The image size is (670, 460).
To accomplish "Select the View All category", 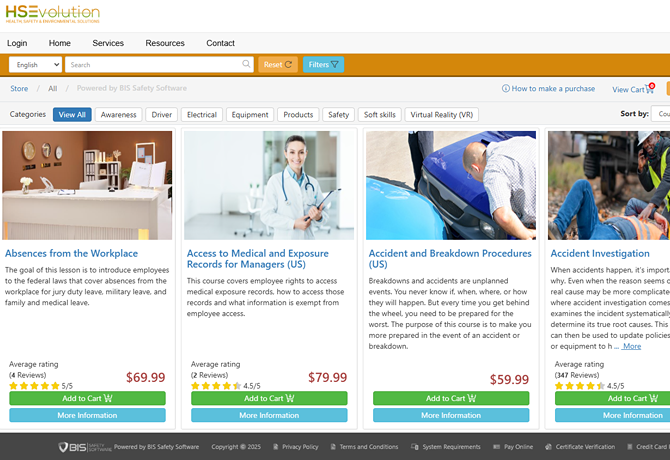I will 72,114.
